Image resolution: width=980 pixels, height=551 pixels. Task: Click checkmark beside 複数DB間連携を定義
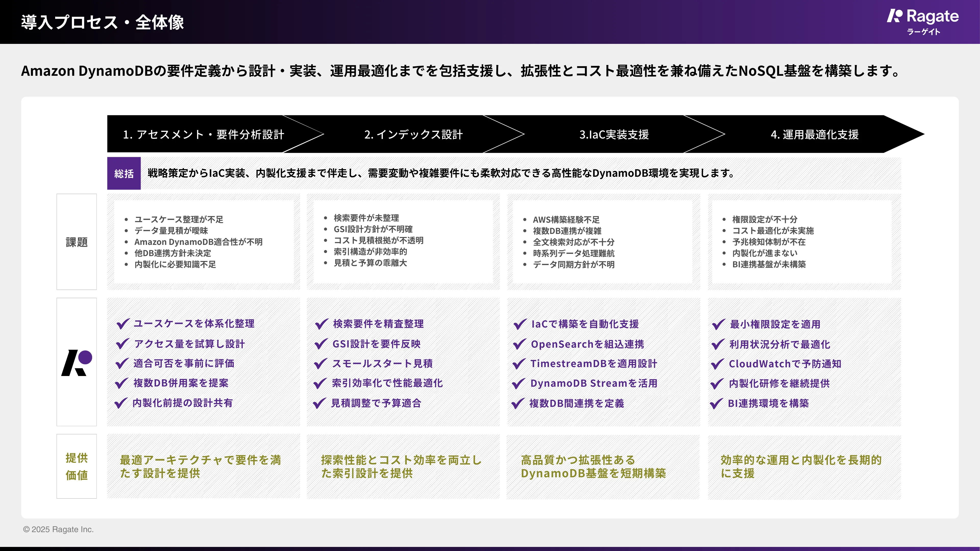point(518,404)
